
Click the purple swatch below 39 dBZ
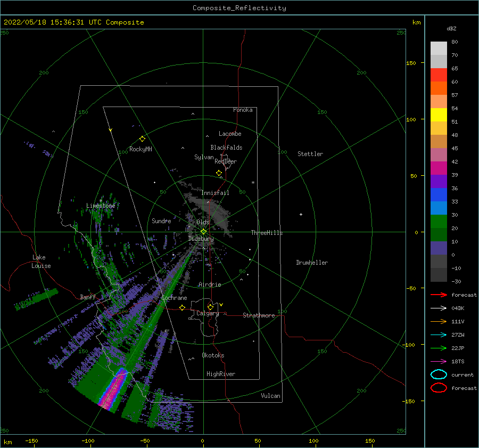pos(439,181)
